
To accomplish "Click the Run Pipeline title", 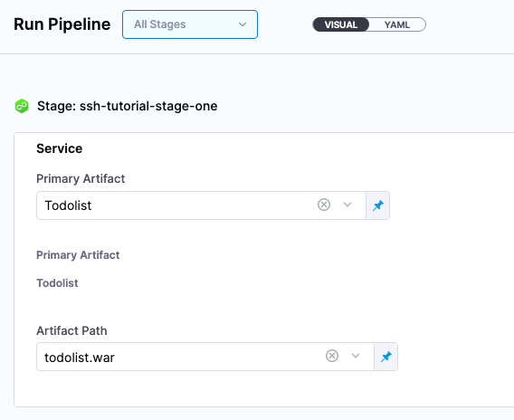I will click(62, 24).
